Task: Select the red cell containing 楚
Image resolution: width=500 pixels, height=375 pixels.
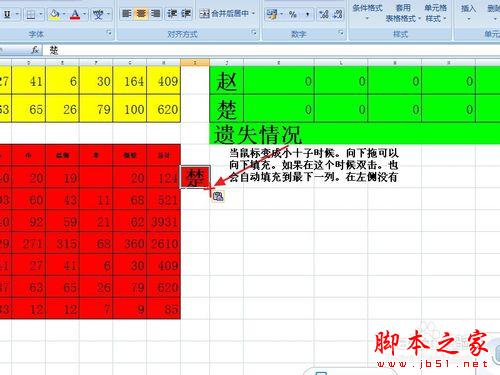Action: 195,177
